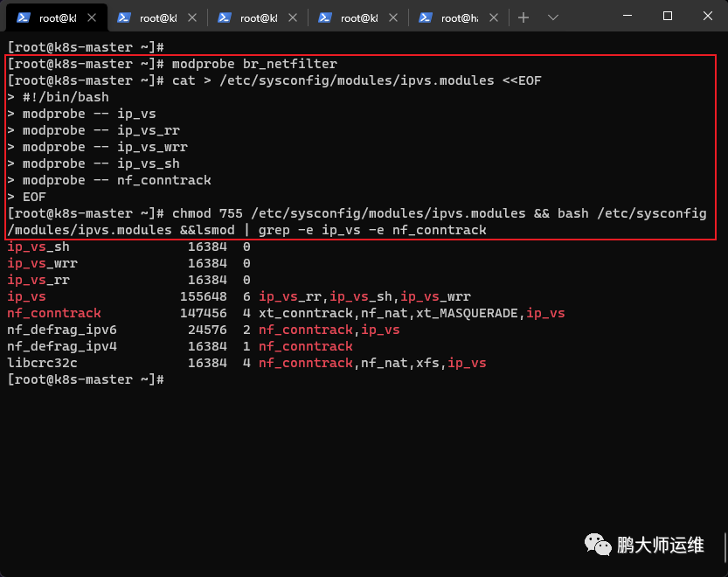This screenshot has height=577, width=728.
Task: Minimize the terminal window
Action: coord(627,16)
